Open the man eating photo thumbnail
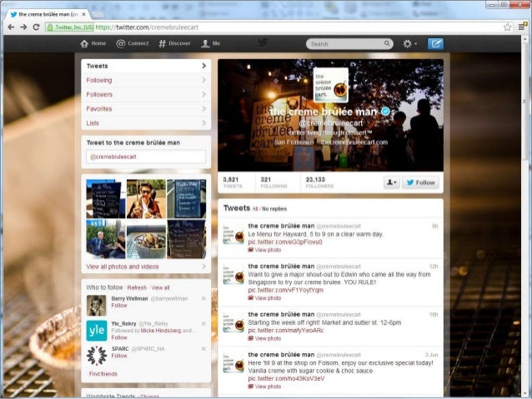Screen dimensions: 532x399 pos(146,198)
